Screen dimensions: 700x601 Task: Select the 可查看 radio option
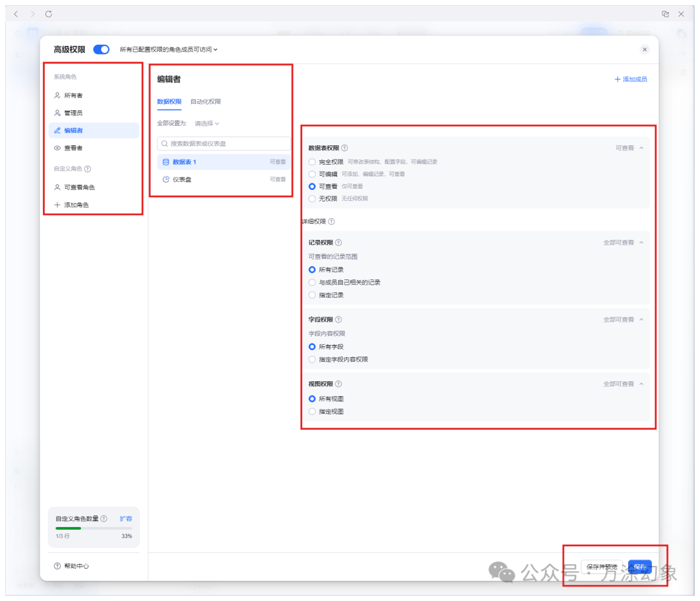pyautogui.click(x=312, y=186)
